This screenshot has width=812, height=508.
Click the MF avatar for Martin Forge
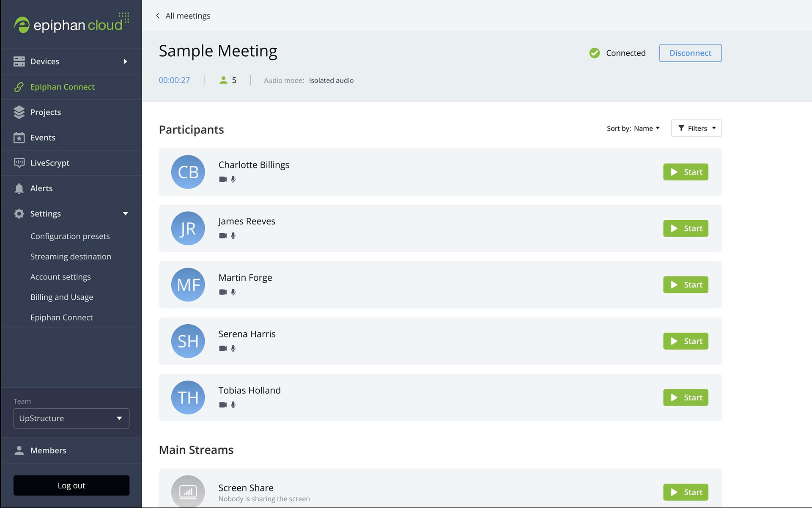pyautogui.click(x=188, y=284)
